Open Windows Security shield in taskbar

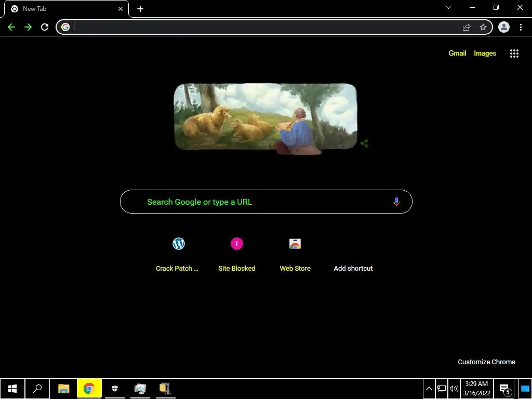tap(115, 389)
